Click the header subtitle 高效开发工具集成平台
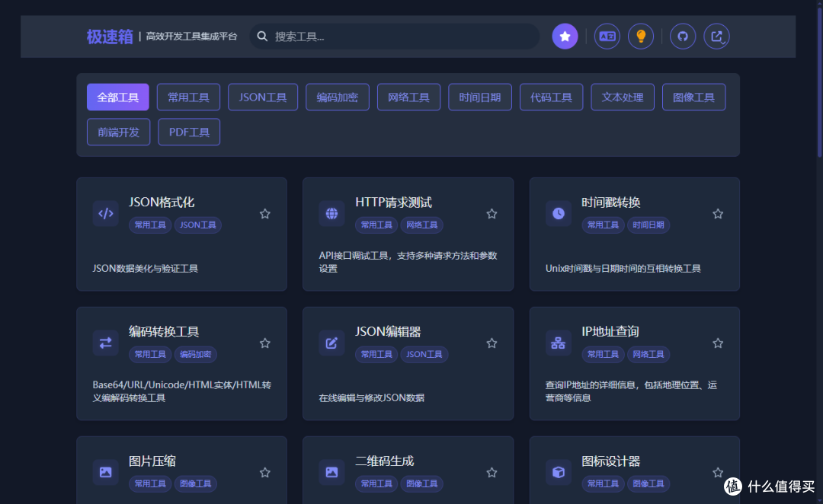 click(191, 37)
